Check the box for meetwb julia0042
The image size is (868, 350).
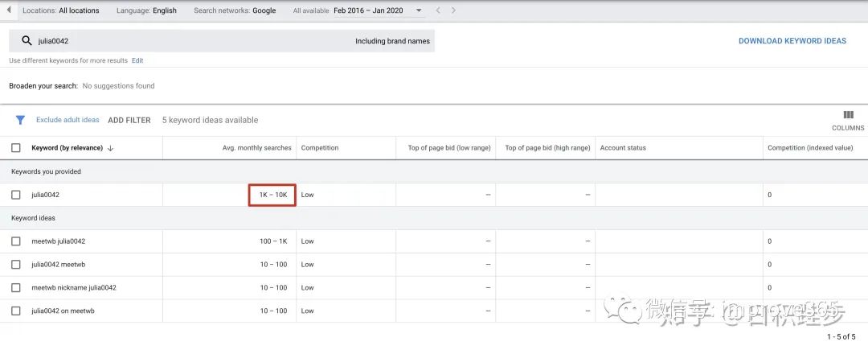16,241
